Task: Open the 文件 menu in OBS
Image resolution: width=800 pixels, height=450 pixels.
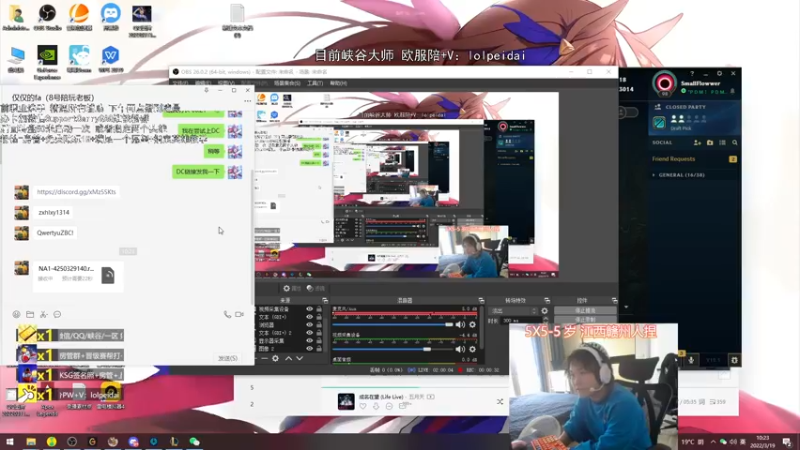Action: (x=180, y=83)
